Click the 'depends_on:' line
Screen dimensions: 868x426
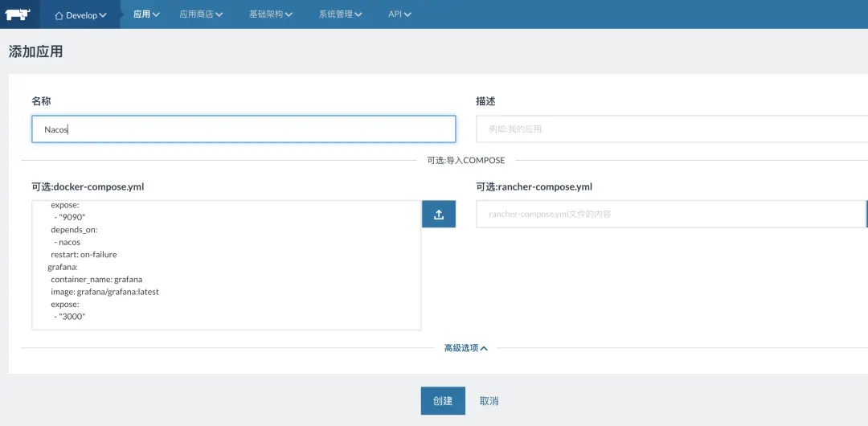coord(74,230)
